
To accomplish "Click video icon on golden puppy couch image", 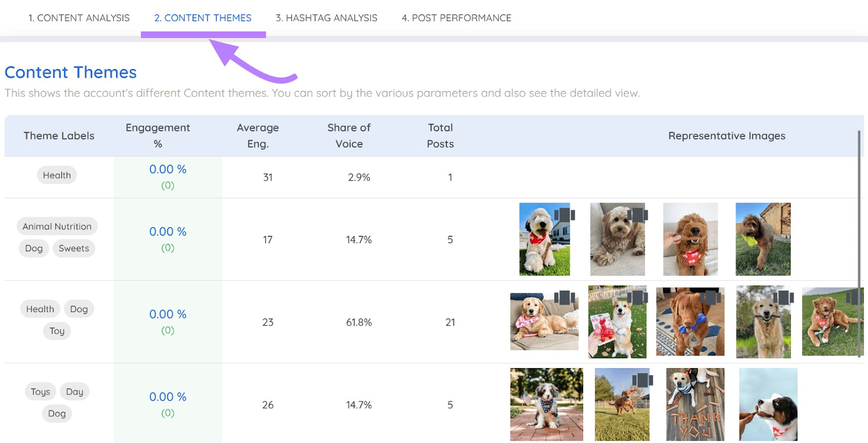I will coord(564,298).
